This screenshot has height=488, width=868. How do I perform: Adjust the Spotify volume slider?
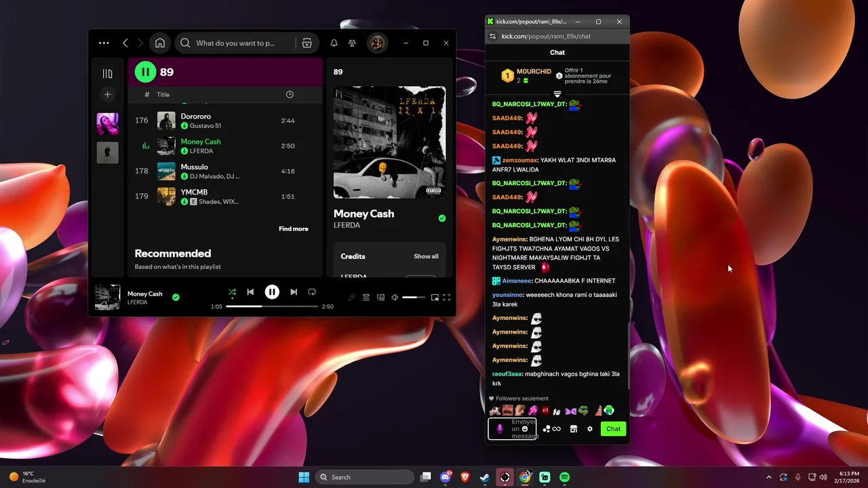414,297
